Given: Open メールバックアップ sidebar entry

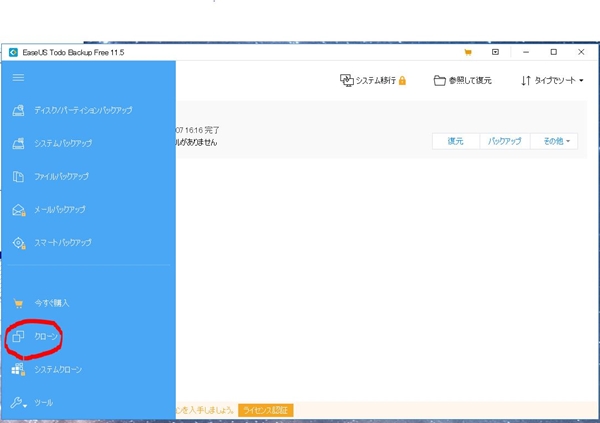Looking at the screenshot, I should tap(60, 209).
